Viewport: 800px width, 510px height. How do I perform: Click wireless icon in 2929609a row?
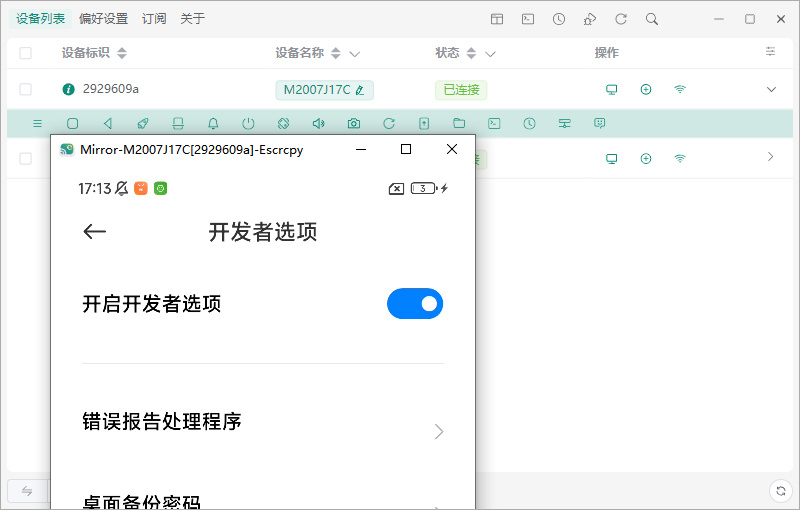point(680,90)
